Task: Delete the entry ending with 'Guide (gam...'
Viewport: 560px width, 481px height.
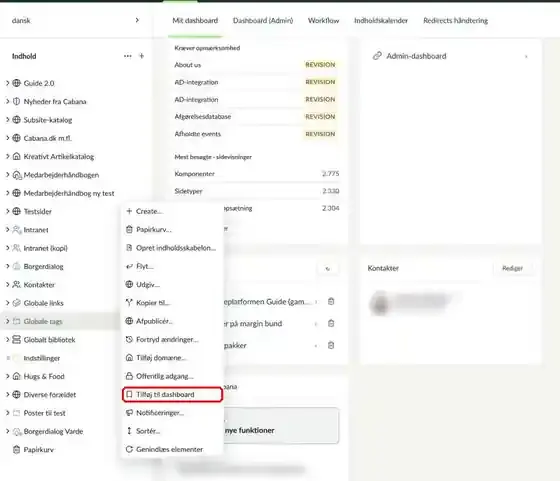Action: click(331, 301)
